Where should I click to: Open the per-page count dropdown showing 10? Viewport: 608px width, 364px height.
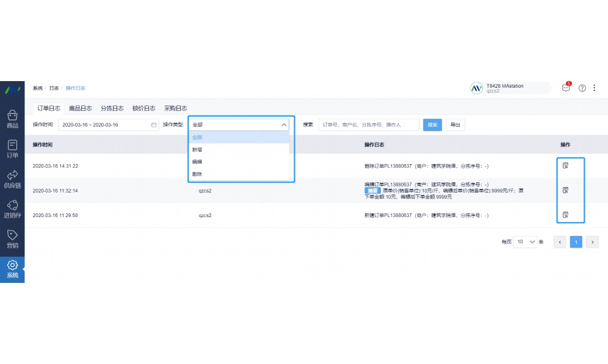pyautogui.click(x=524, y=242)
